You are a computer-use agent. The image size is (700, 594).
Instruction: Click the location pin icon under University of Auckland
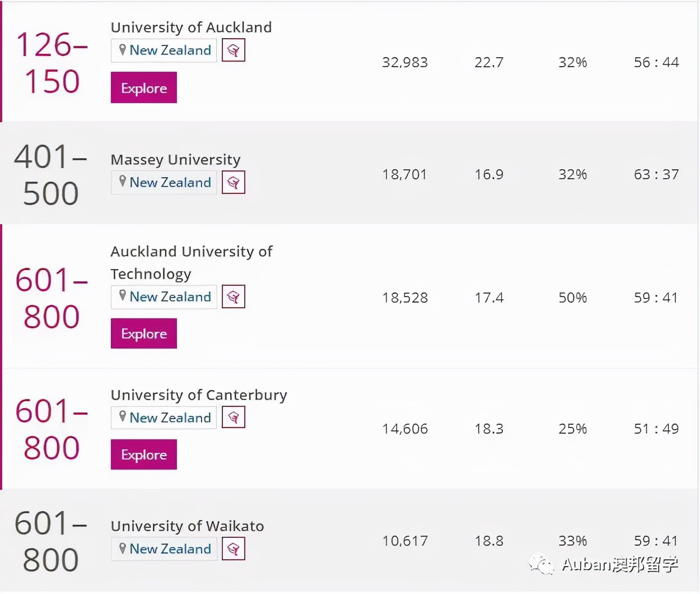[x=122, y=50]
